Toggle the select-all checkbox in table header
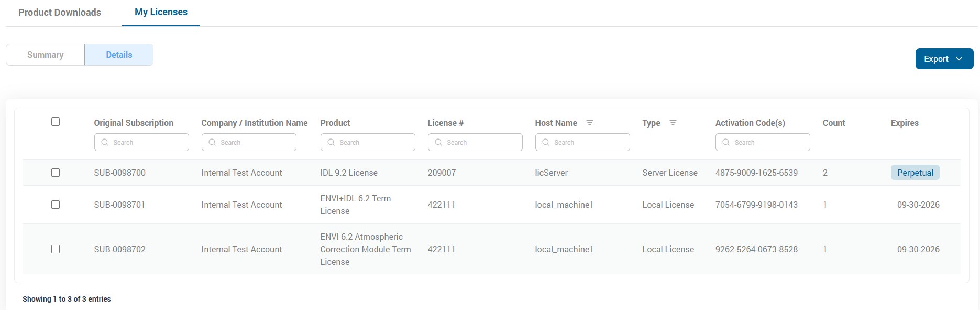This screenshot has width=980, height=310. (x=56, y=122)
